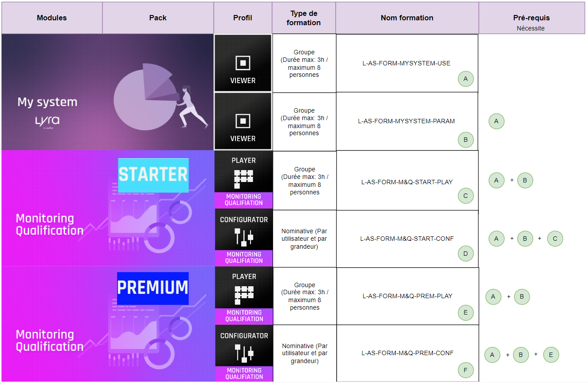Click circle badge D under M&Q-START-CONF
This screenshot has height=383, width=588.
(466, 254)
